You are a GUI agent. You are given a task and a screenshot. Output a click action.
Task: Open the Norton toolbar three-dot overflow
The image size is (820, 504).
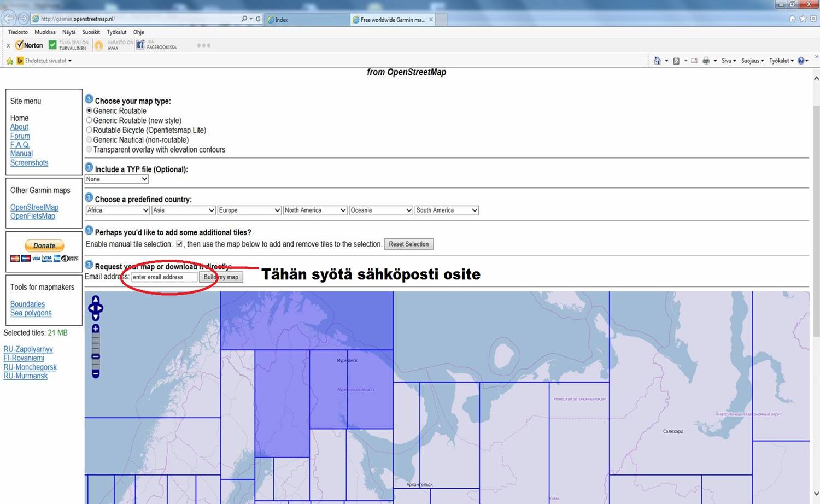[x=203, y=45]
